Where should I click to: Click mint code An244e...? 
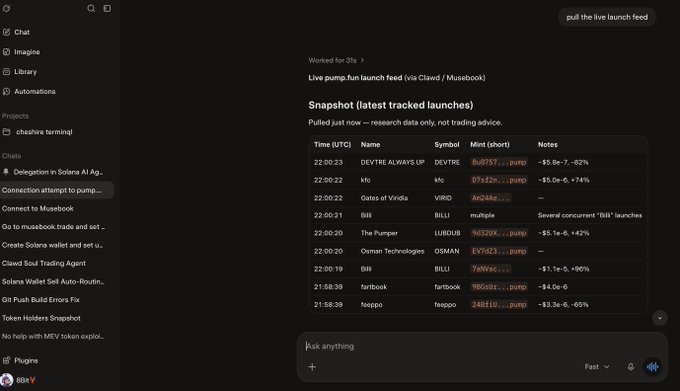coord(490,198)
